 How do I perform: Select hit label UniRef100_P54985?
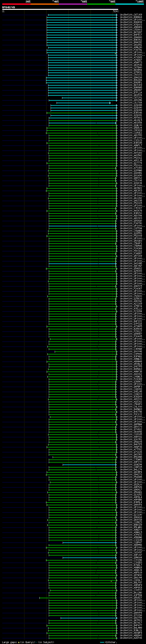tap(131, 477)
